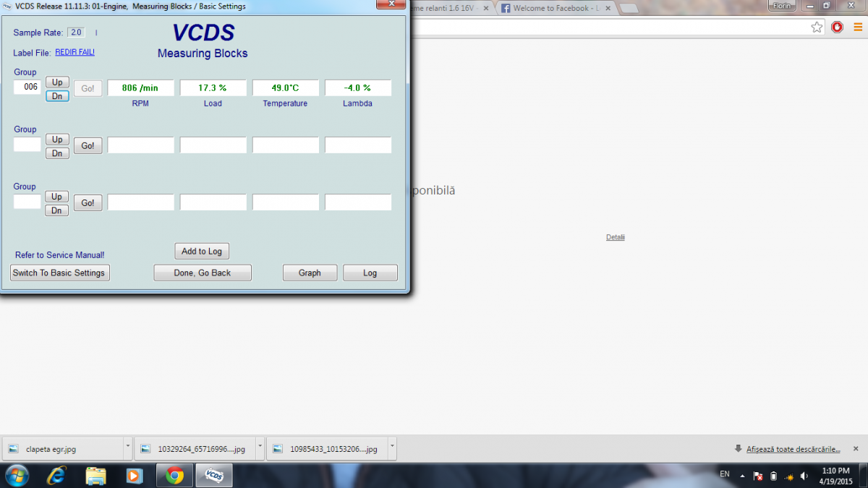This screenshot has height=488, width=868.
Task: Increase the first group with Up button
Action: (57, 82)
